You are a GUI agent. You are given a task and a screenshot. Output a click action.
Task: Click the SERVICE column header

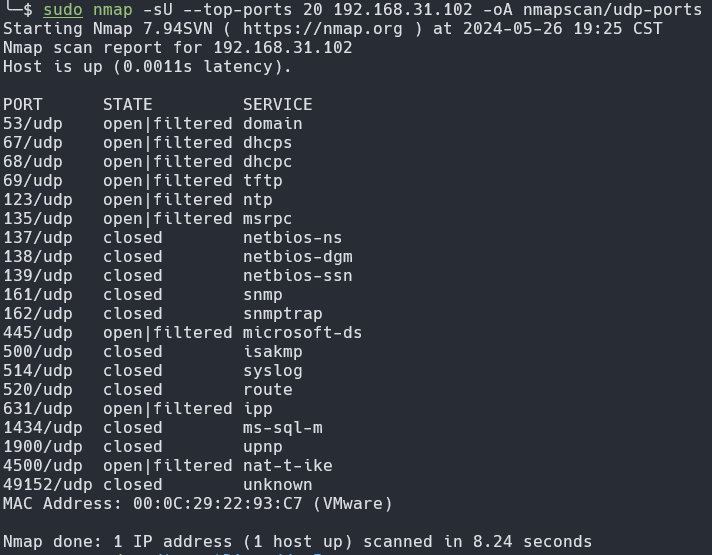277,105
